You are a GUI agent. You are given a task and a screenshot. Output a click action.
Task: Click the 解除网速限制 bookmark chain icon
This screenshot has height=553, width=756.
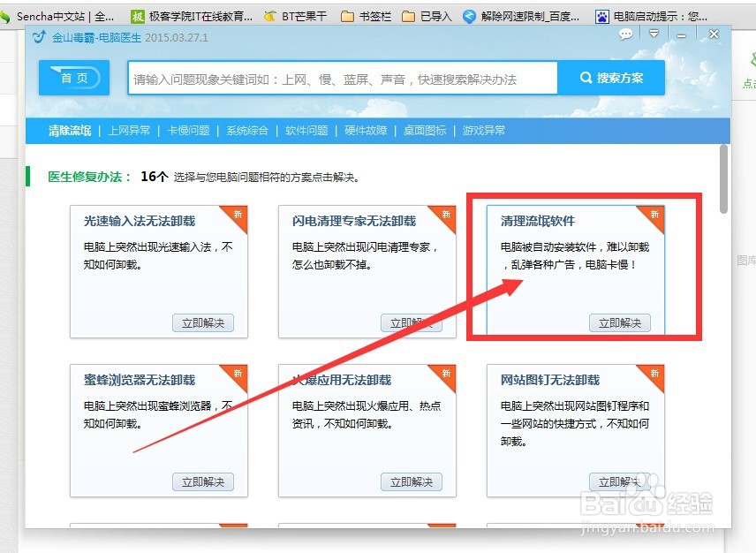pyautogui.click(x=468, y=15)
